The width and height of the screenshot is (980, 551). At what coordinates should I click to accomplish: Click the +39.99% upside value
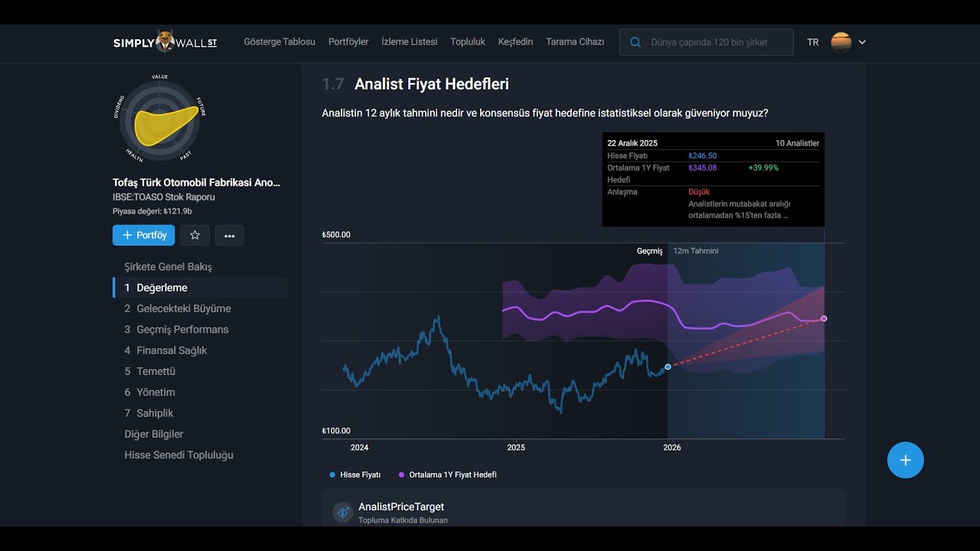[x=763, y=168]
